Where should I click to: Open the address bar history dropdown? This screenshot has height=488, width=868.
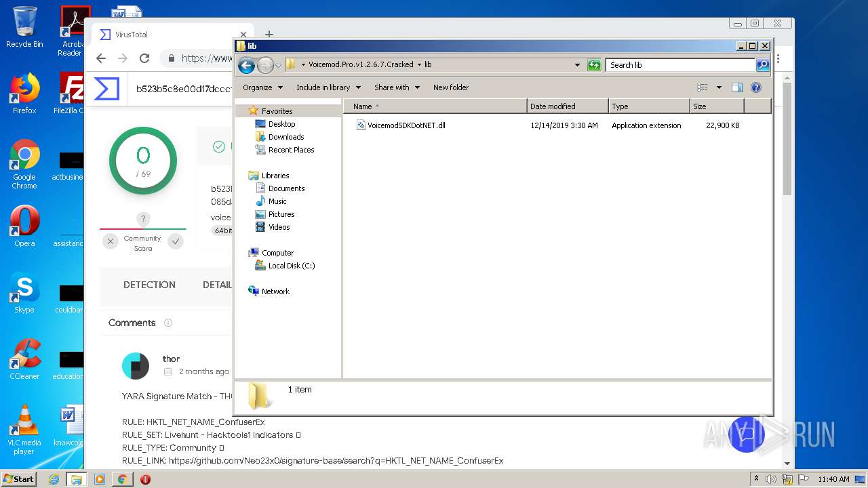click(577, 65)
